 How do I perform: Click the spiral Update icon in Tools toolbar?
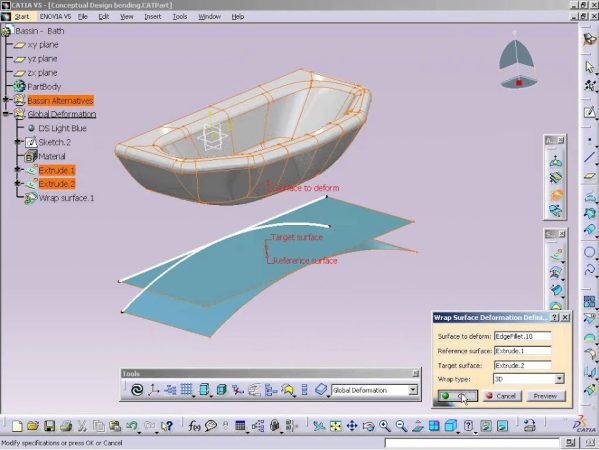[x=137, y=390]
